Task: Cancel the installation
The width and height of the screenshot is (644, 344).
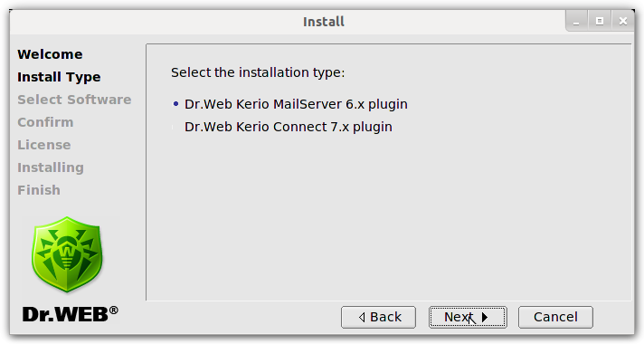Action: [x=555, y=317]
